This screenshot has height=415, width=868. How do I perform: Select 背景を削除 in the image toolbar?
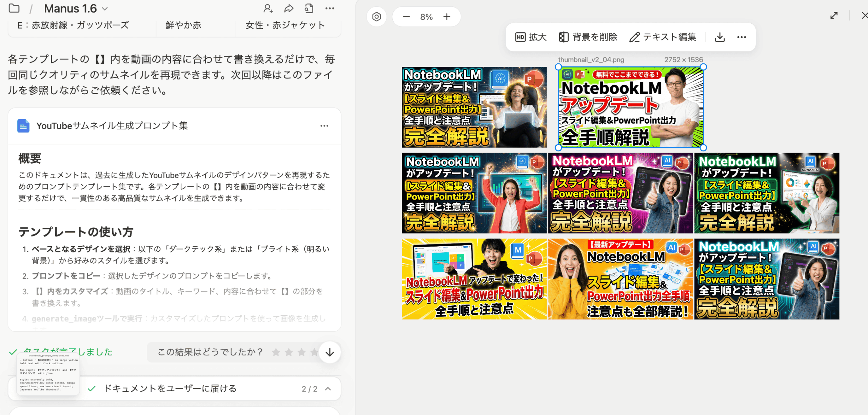(x=588, y=37)
